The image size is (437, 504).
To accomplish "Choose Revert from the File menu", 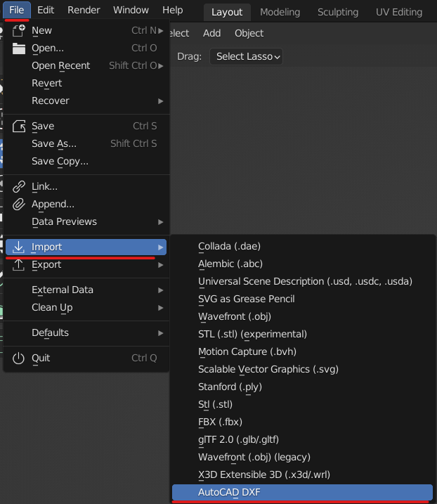I will tap(86, 83).
